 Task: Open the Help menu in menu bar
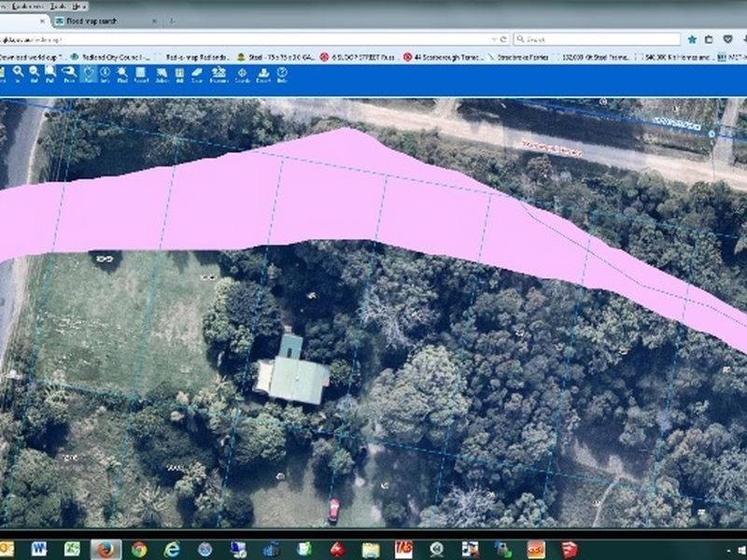pyautogui.click(x=78, y=7)
